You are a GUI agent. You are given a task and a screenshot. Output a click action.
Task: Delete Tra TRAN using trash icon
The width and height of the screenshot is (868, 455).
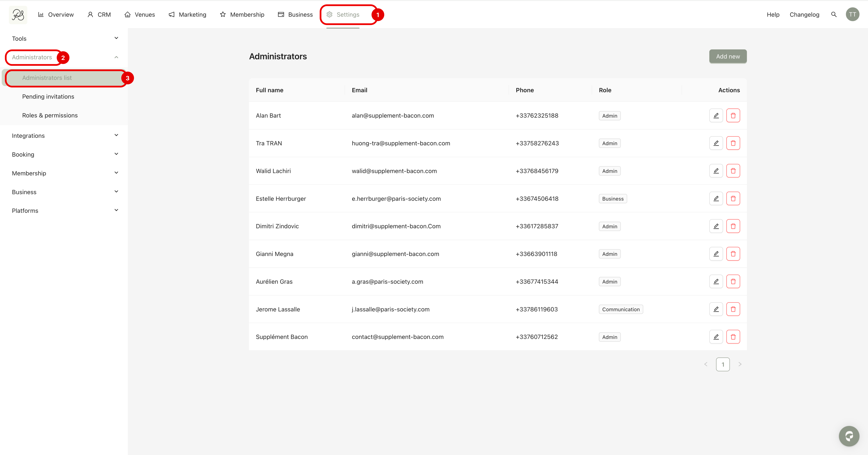click(x=733, y=143)
